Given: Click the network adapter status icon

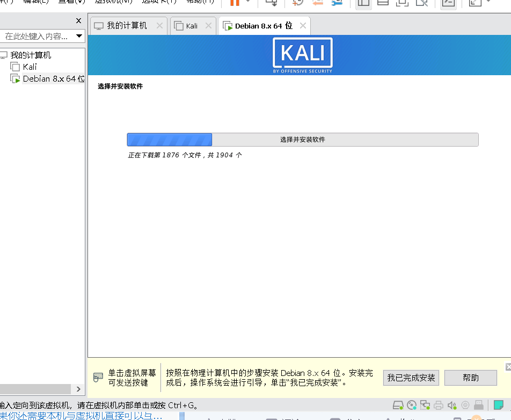Looking at the screenshot, I should tap(425, 405).
